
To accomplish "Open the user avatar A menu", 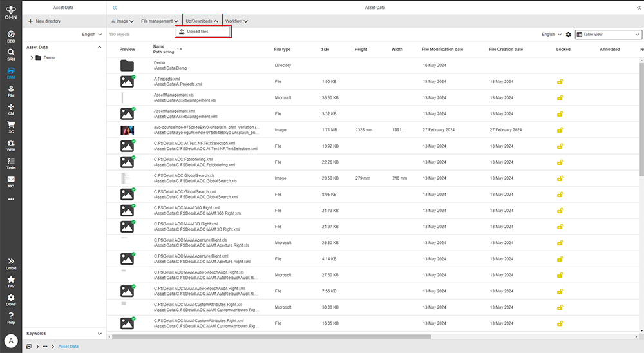I will [x=11, y=341].
